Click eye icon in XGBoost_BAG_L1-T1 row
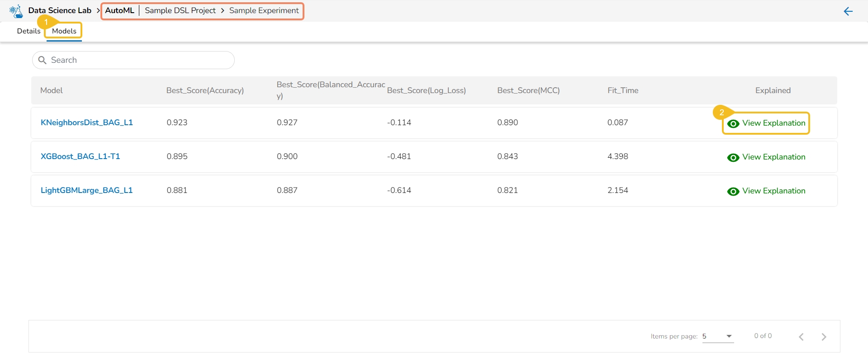Screen dimensions: 868x362 pos(733,157)
